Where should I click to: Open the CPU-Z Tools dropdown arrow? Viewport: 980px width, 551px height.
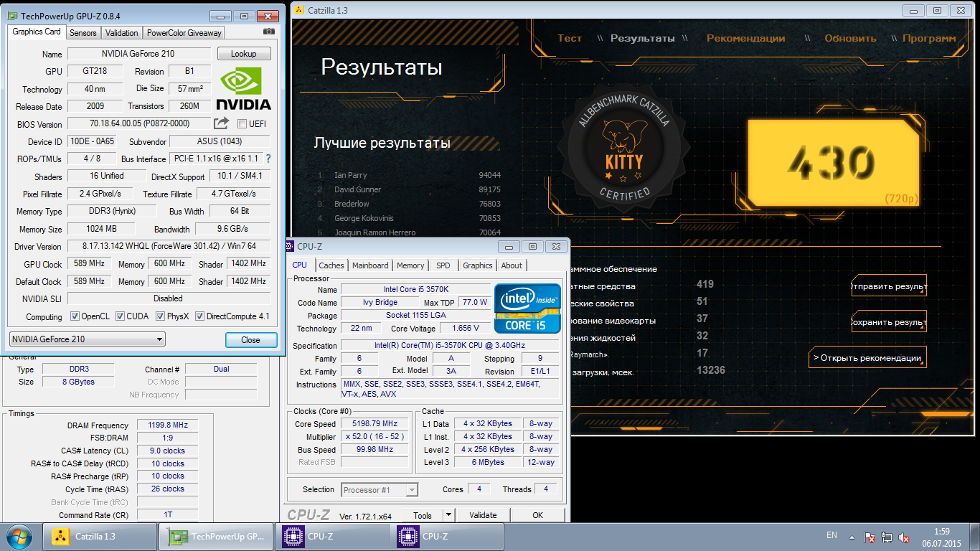point(448,515)
